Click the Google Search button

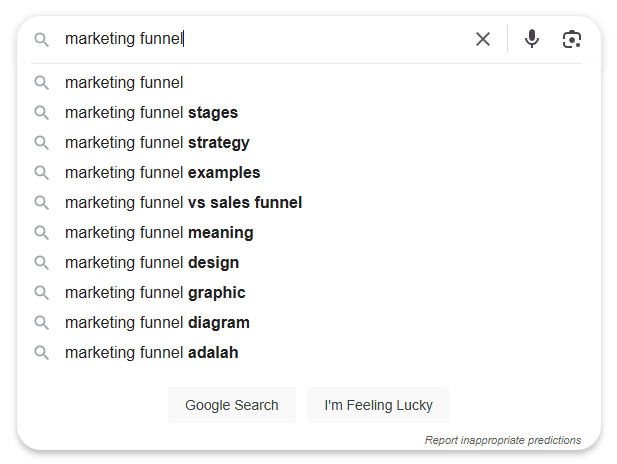tap(232, 405)
